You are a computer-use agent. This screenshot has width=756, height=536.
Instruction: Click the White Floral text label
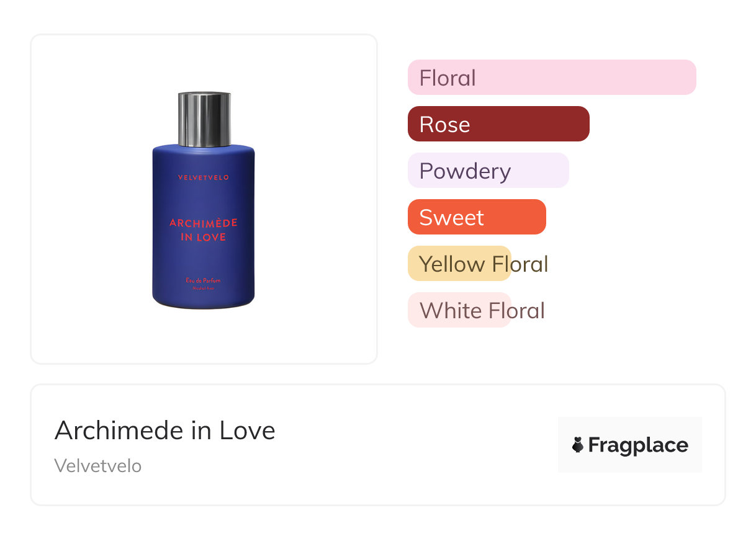(482, 310)
